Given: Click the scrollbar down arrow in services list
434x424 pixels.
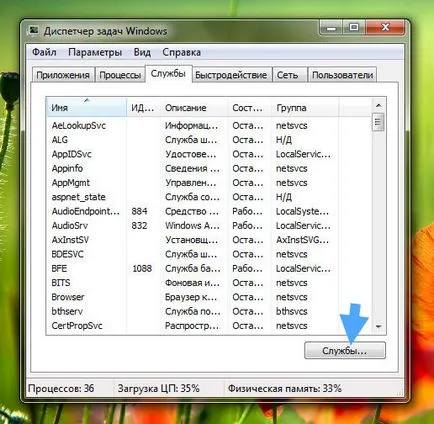Looking at the screenshot, I should (x=378, y=326).
